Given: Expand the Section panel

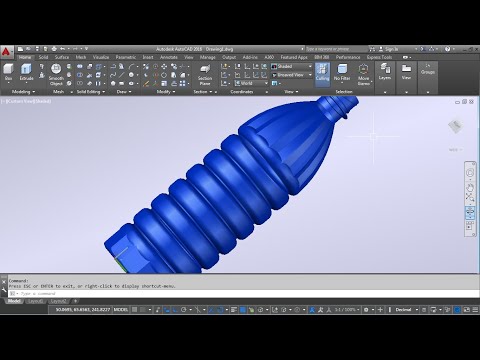Looking at the screenshot, I should coord(203,91).
